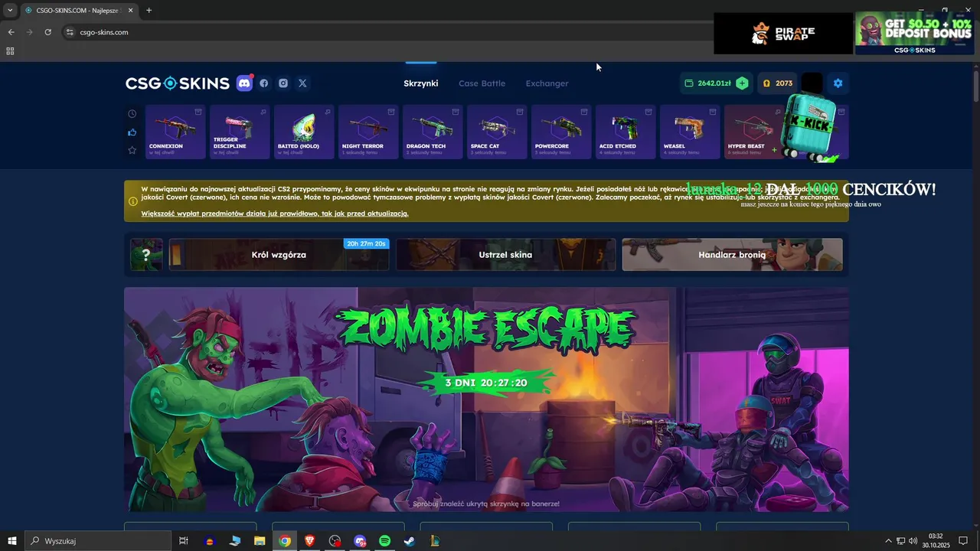This screenshot has height=551, width=980.
Task: Click the 2642.01zł balance
Action: click(714, 83)
